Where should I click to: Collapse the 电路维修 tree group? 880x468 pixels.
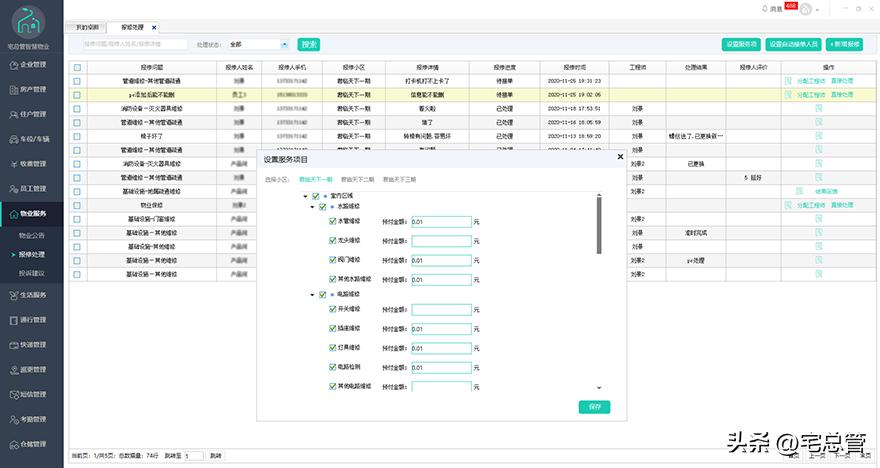pos(312,295)
